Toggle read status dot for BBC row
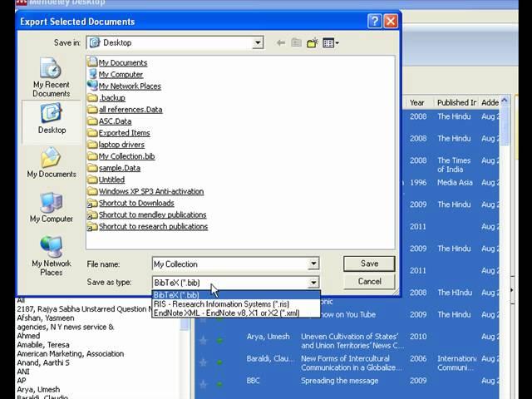 tap(219, 384)
